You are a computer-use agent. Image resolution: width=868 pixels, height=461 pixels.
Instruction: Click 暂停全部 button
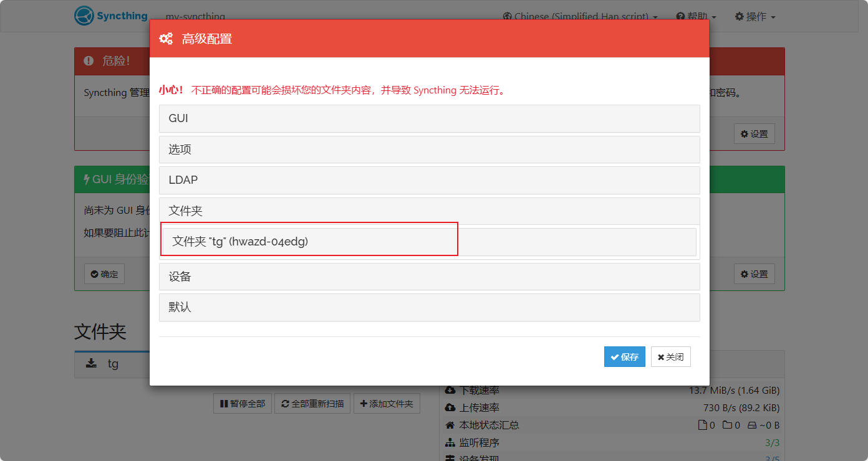coord(242,404)
